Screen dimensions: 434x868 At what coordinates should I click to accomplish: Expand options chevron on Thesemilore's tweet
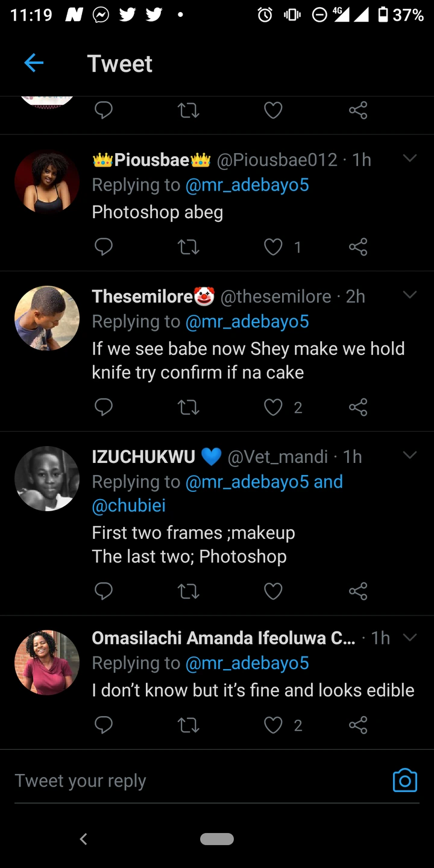pyautogui.click(x=410, y=295)
